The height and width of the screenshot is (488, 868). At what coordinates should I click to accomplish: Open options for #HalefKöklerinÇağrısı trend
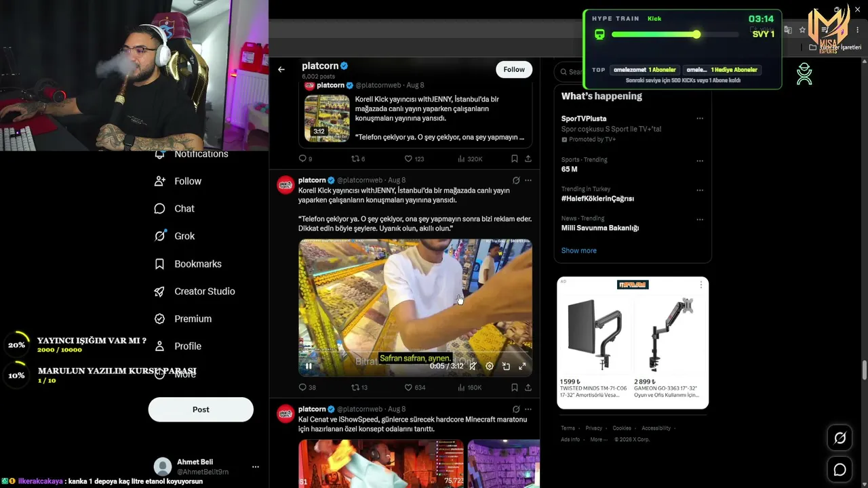pos(700,190)
